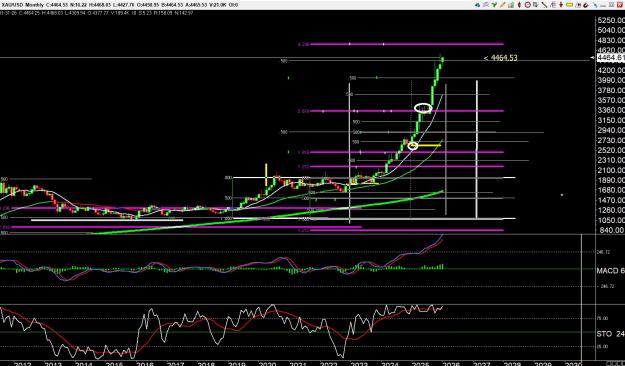The width and height of the screenshot is (625, 366).
Task: Click the 3360.00 price axis label
Action: (611, 110)
